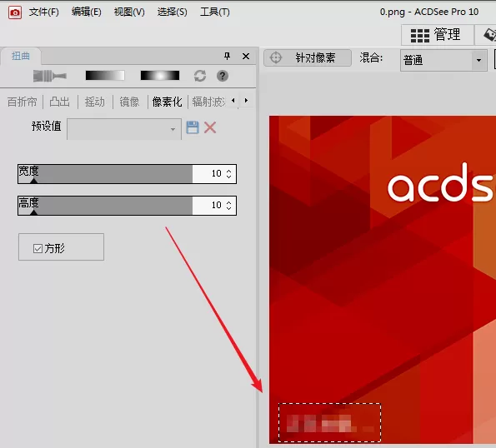Open the 选择(S) menu

172,12
